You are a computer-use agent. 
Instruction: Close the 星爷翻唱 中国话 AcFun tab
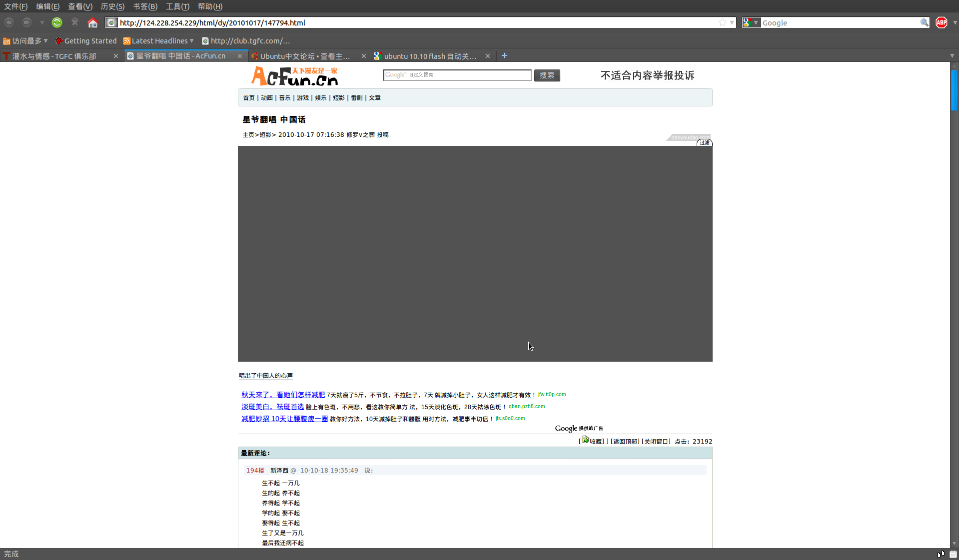click(240, 56)
